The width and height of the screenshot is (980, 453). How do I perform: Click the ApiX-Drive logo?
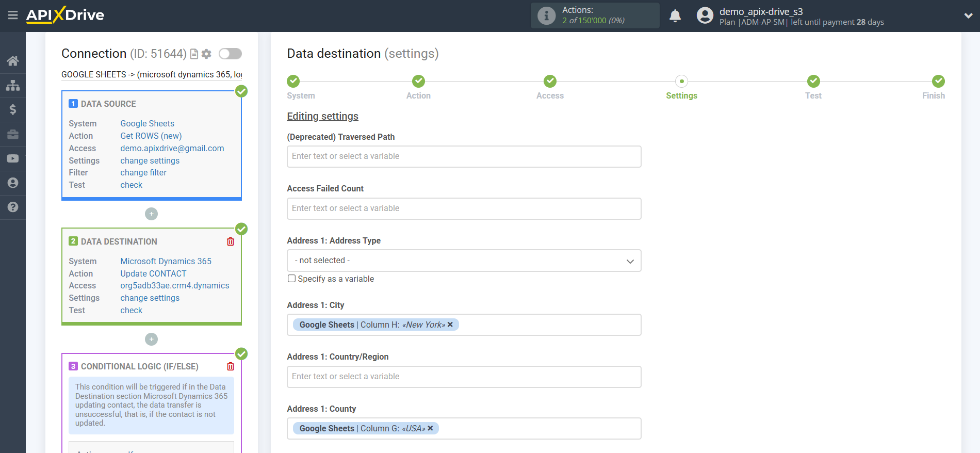65,15
